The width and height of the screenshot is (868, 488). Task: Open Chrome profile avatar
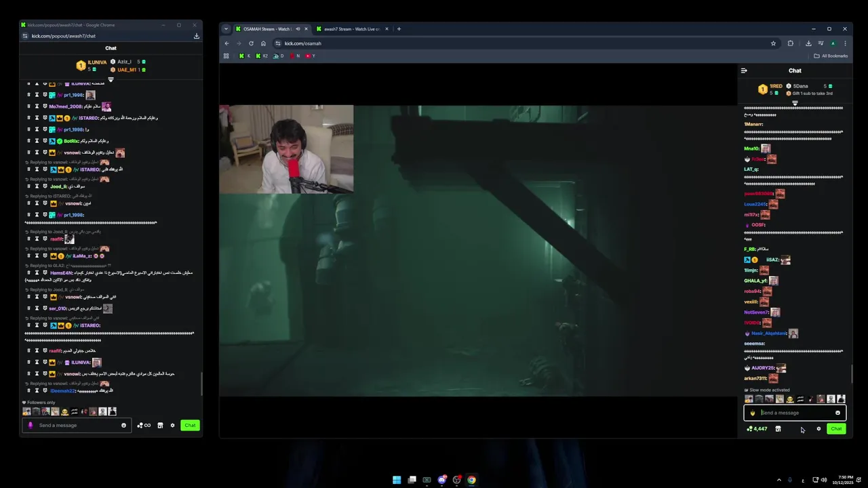pos(833,43)
